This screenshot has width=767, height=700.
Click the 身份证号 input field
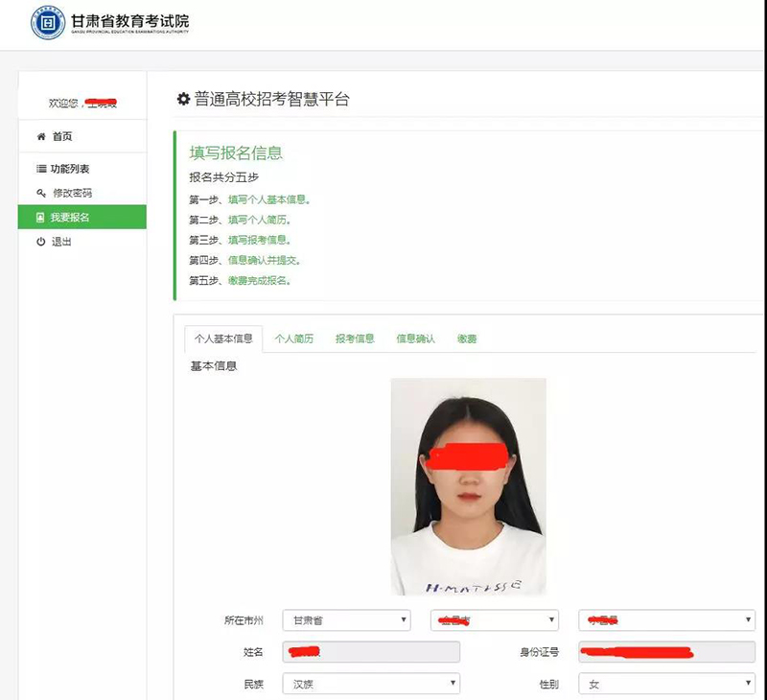tap(666, 652)
